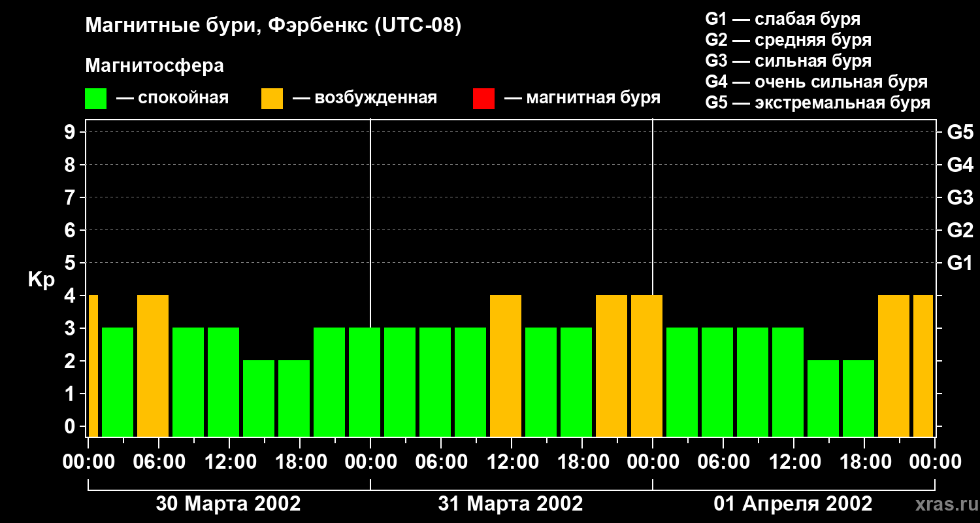Image resolution: width=980 pixels, height=523 pixels.
Task: Click the green Kp 2 bar above 18:00, 30 March
Action: (x=294, y=398)
